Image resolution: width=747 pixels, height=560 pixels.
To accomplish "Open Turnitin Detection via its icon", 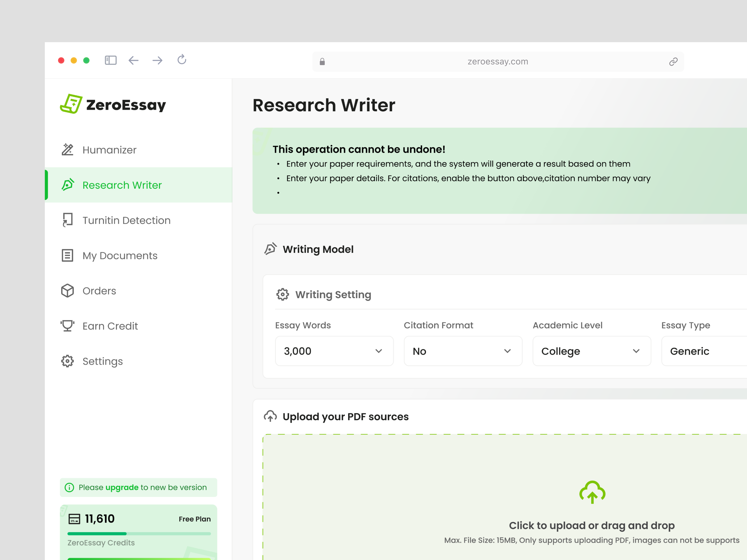I will pos(67,220).
